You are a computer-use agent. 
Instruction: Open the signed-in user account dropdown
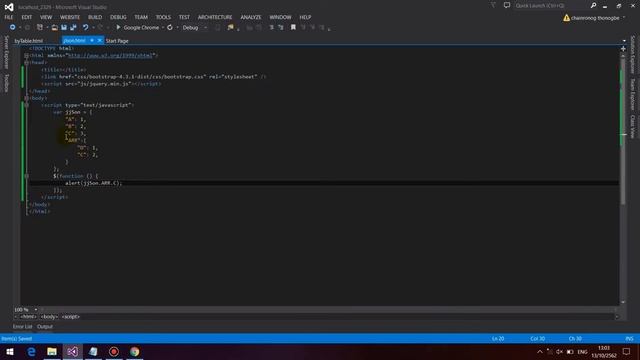(x=598, y=18)
